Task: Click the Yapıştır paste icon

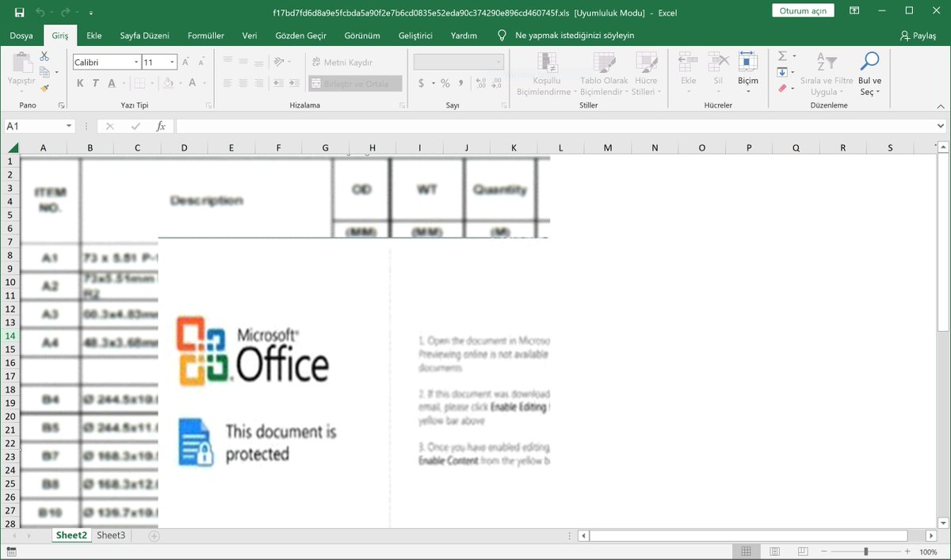Action: (21, 63)
